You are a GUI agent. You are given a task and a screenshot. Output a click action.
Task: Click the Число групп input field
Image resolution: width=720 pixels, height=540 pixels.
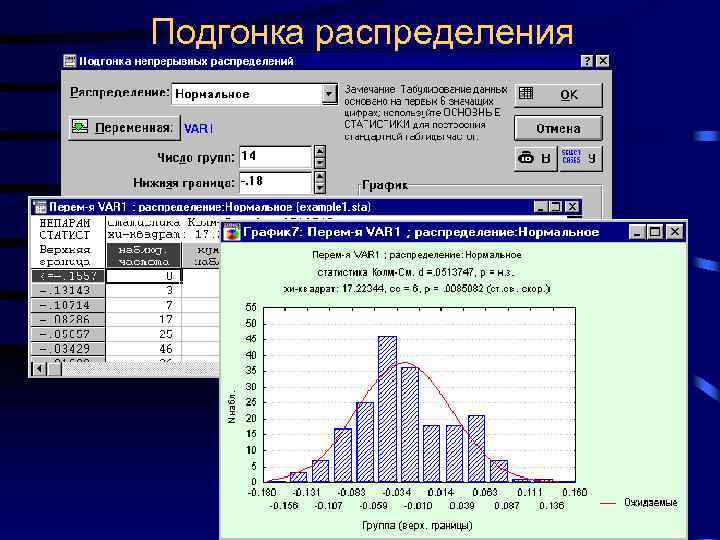[x=276, y=157]
